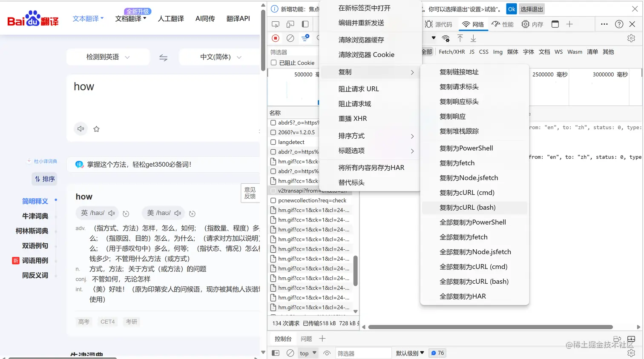This screenshot has width=644, height=359.
Task: Click the 选择退出 button
Action: pos(532,9)
